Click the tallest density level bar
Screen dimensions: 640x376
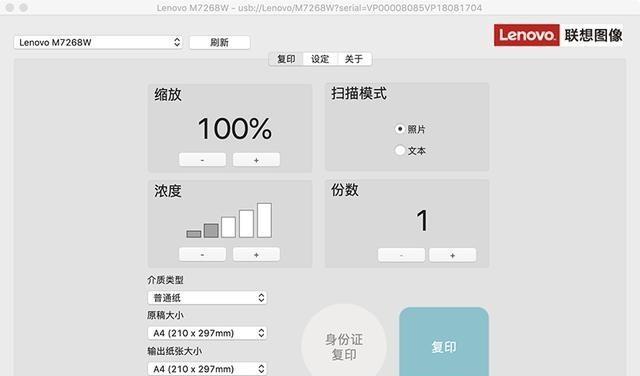click(x=264, y=220)
